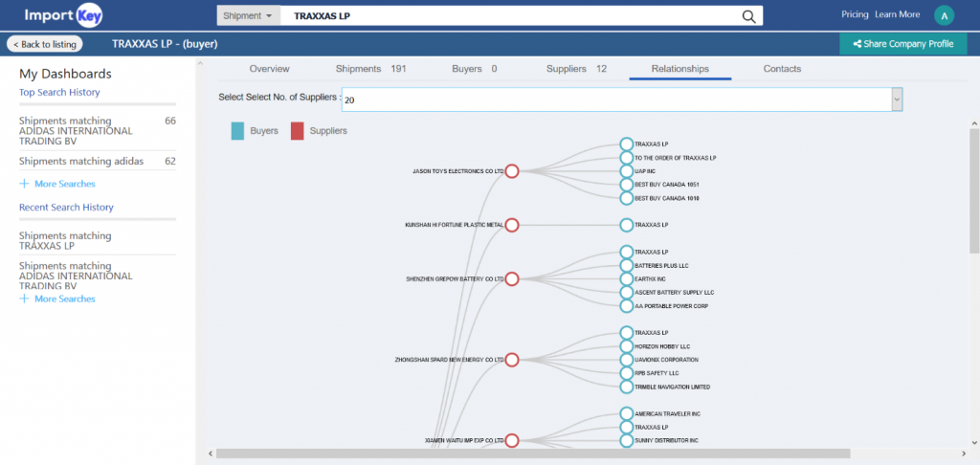Open Shipments matching ADIDAS INTERNATIONAL TRADING BV with count 66
Viewport: 980px width, 465px height.
pos(98,131)
